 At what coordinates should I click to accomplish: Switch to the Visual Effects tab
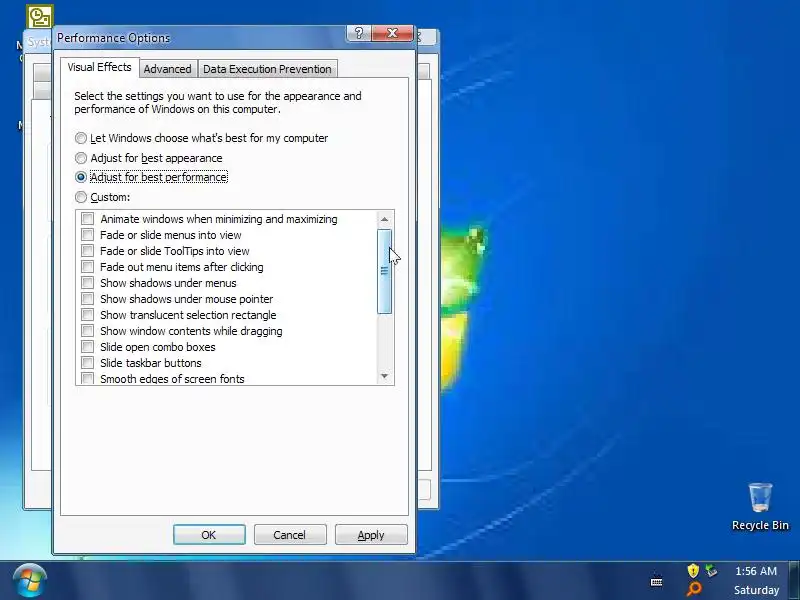pos(99,67)
